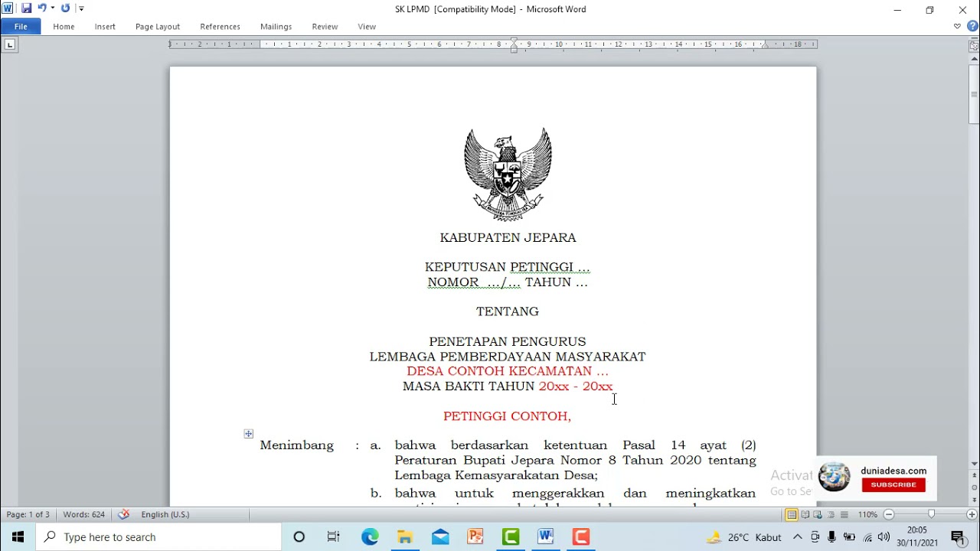
Task: Open the Mailings ribbon tab
Action: pyautogui.click(x=276, y=26)
